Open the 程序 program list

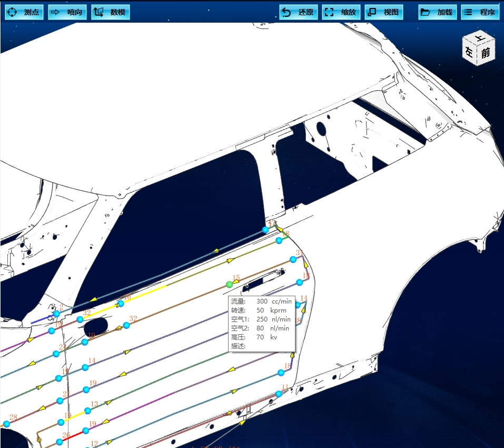(x=480, y=12)
